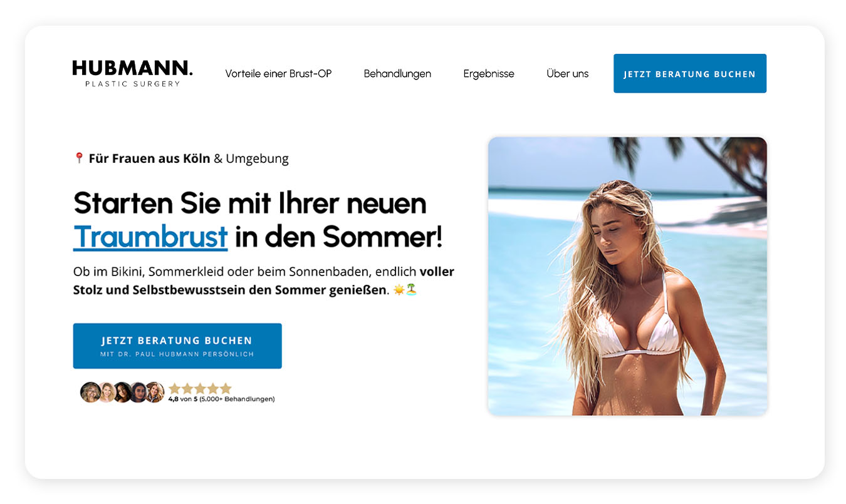Click the '4,8 von 5' rating text

pos(183,399)
